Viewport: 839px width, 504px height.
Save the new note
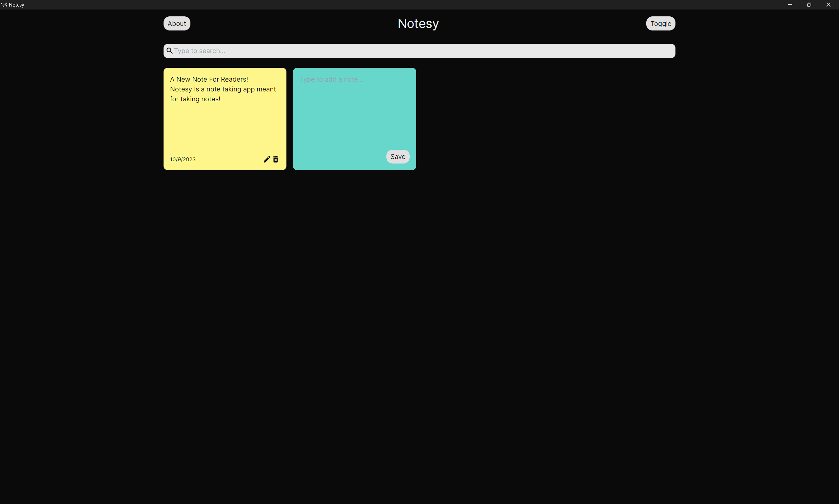point(398,157)
